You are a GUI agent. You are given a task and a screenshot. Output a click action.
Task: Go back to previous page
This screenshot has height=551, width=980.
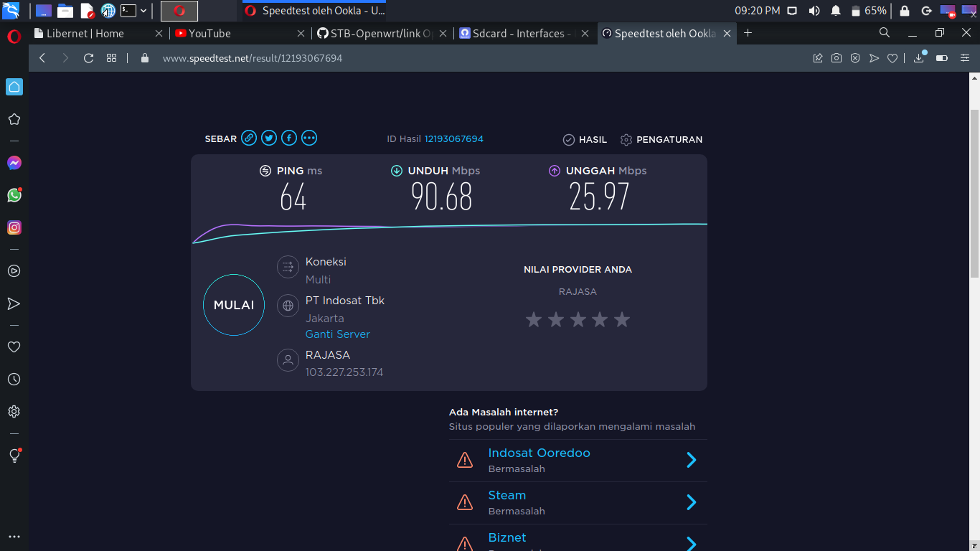[x=42, y=58]
